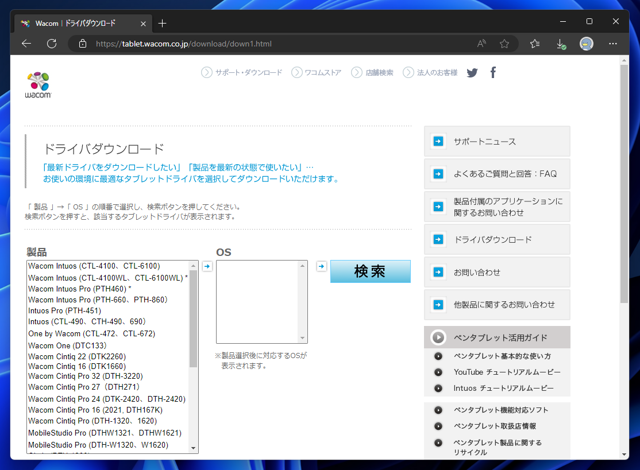Click product list scroll-up arrow
Viewport: 640px width, 470px height.
point(193,266)
